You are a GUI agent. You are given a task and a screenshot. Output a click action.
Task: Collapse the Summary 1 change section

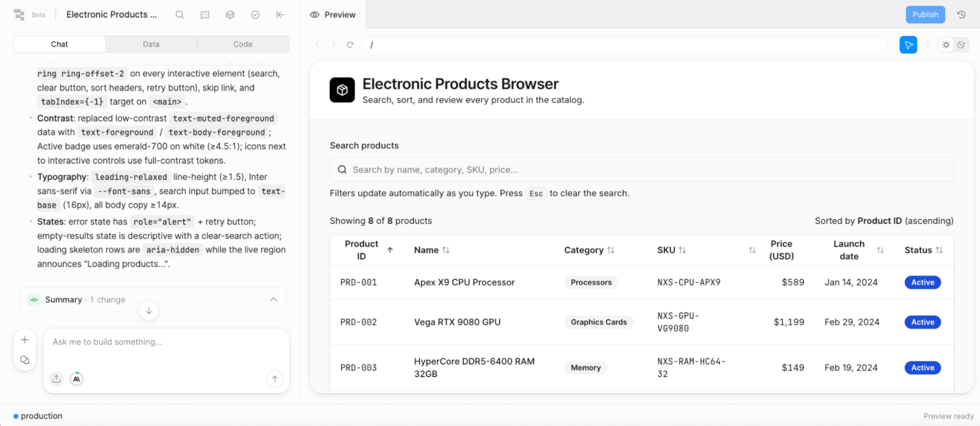pos(273,300)
